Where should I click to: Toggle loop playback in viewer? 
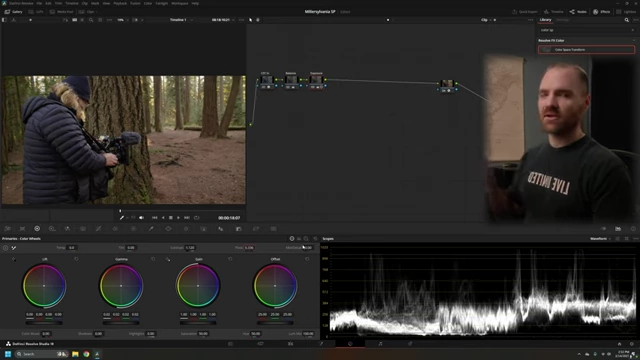pos(197,218)
